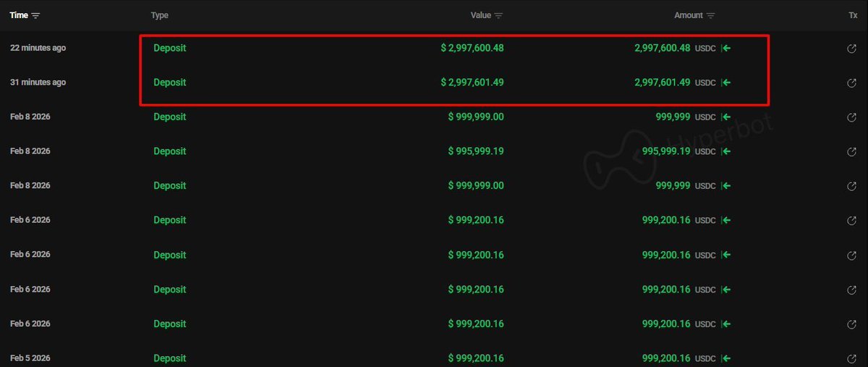Viewport: 868px width, 367px height.
Task: Click the Tx column header
Action: point(853,15)
